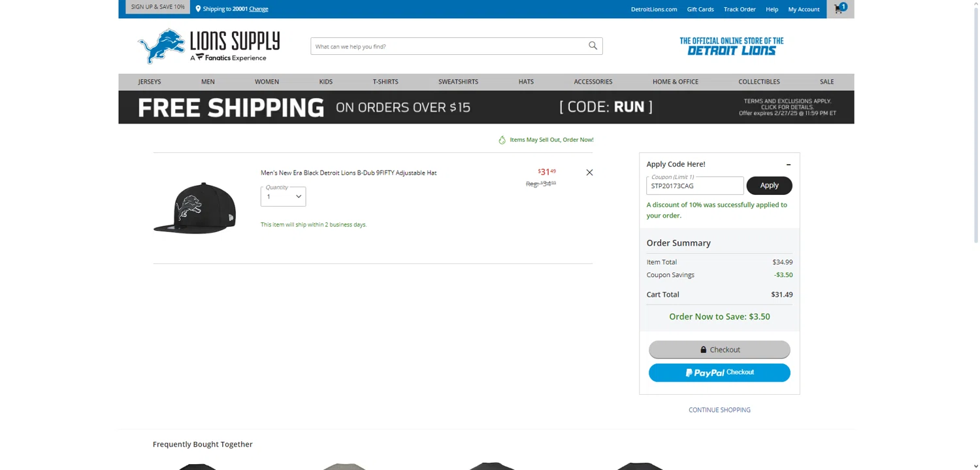This screenshot has width=980, height=470.
Task: Remove the hat using the X icon
Action: 589,173
